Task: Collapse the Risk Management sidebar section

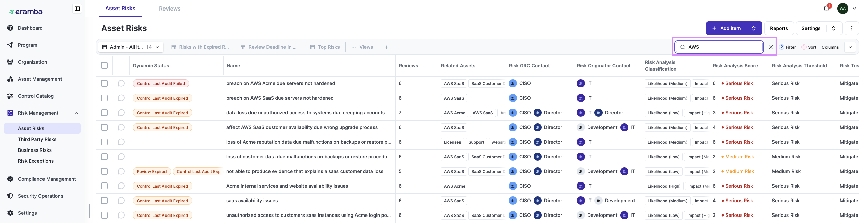Action: 76,113
